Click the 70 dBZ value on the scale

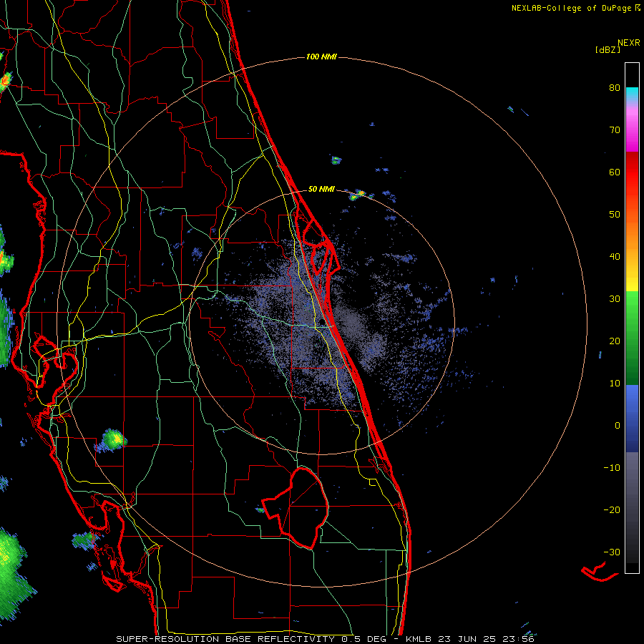click(x=615, y=130)
